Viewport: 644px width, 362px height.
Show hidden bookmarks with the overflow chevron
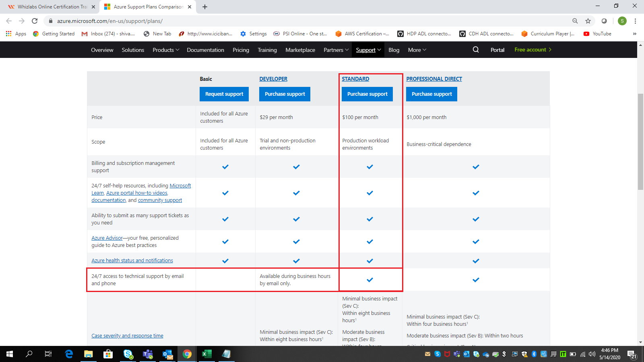(x=635, y=34)
